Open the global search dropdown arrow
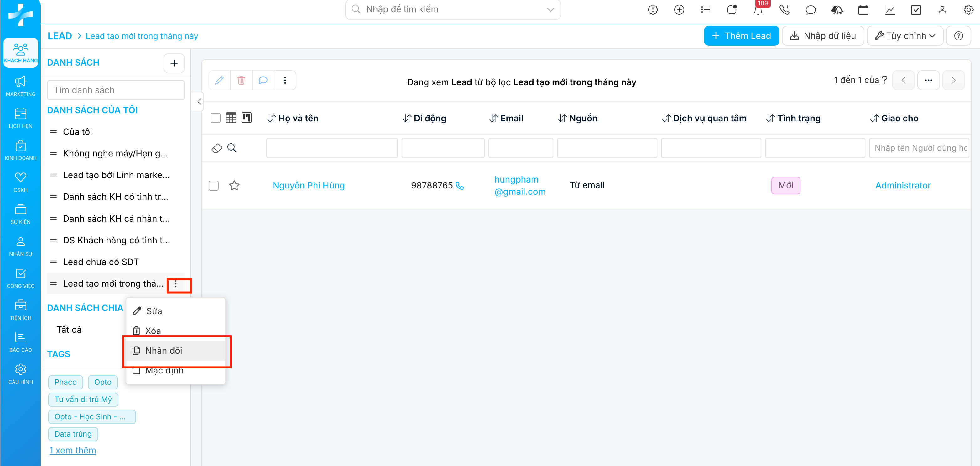 (x=550, y=9)
